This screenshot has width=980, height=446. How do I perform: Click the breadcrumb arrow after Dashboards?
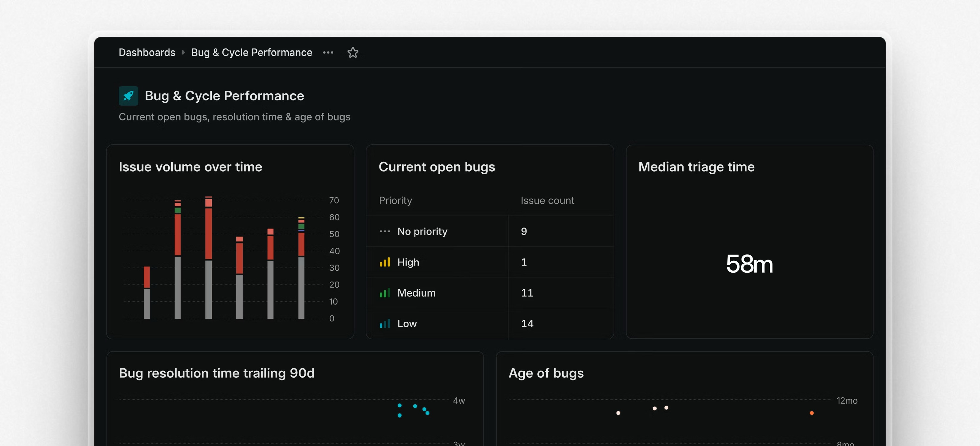[x=183, y=53]
